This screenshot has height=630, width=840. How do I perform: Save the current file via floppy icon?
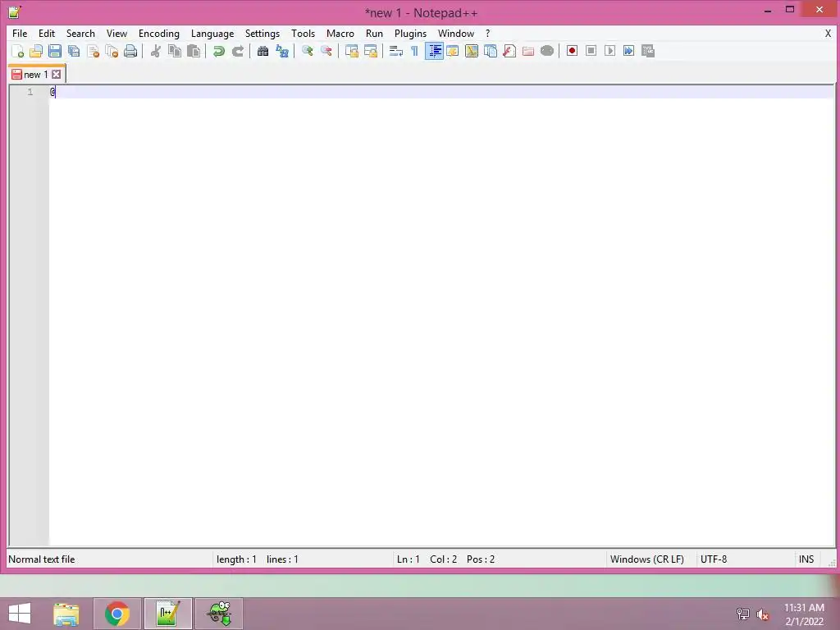point(55,51)
